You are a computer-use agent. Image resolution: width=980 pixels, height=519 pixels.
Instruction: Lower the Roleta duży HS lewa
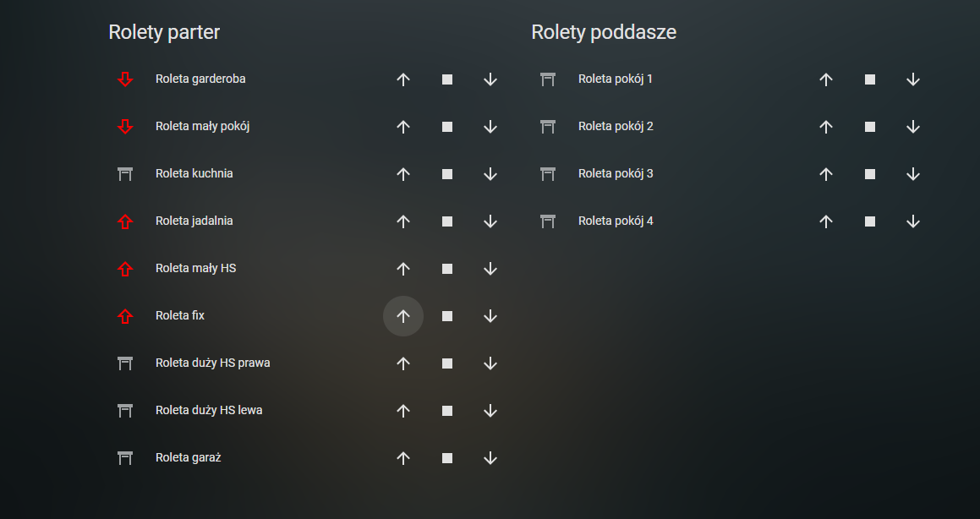pos(490,411)
